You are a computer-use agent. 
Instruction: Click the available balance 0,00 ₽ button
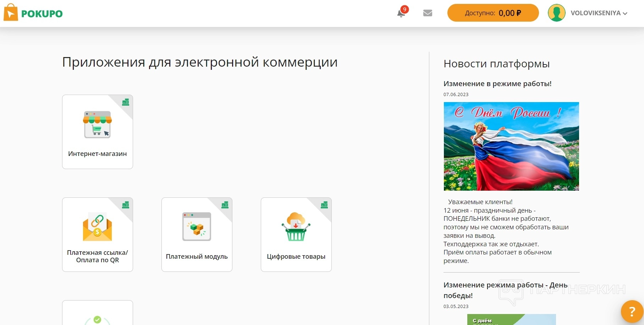click(x=493, y=13)
